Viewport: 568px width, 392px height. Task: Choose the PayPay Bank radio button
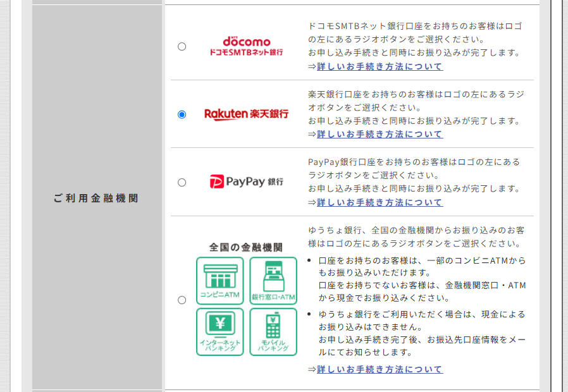pos(182,183)
